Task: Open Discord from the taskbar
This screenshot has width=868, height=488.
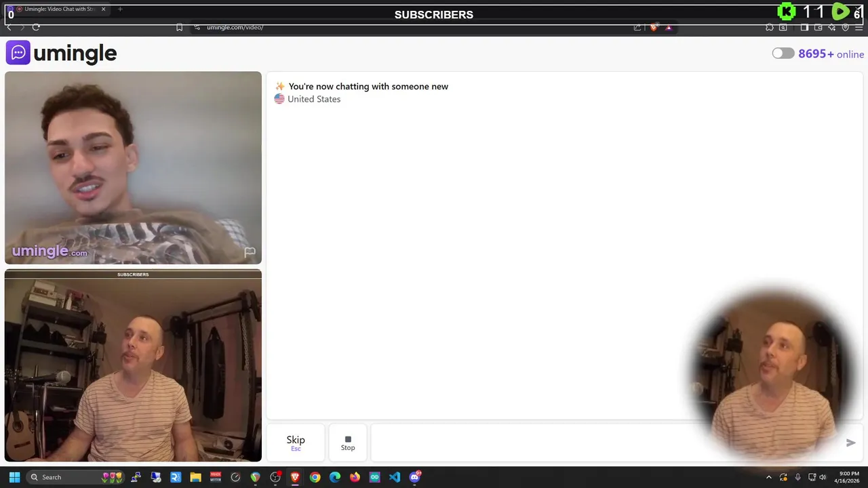Action: tap(415, 477)
